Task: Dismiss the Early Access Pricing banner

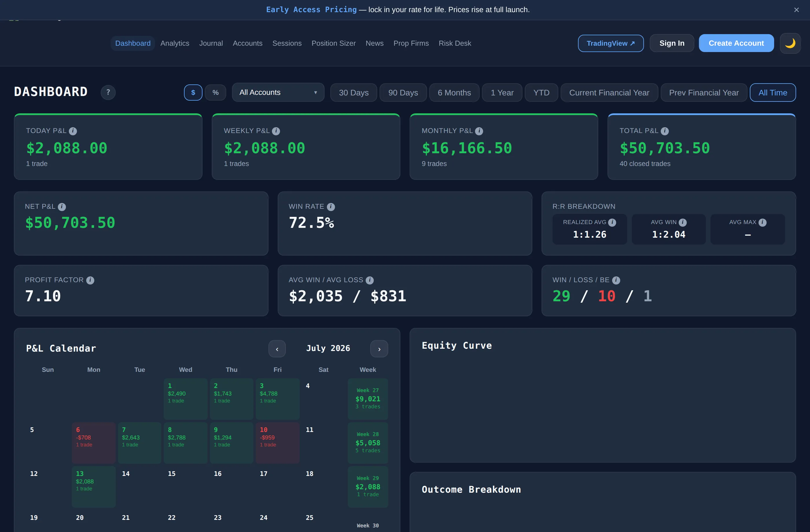Action: tap(796, 10)
